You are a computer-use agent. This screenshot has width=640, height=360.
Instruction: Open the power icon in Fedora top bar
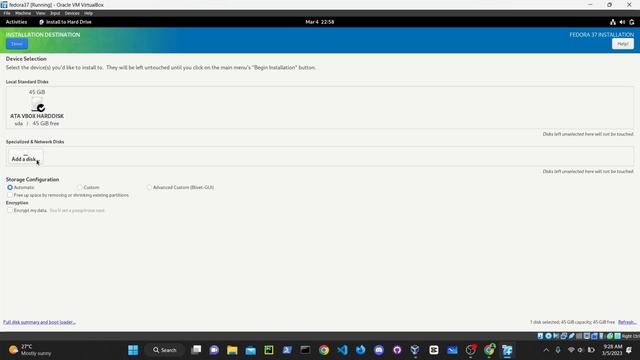631,22
